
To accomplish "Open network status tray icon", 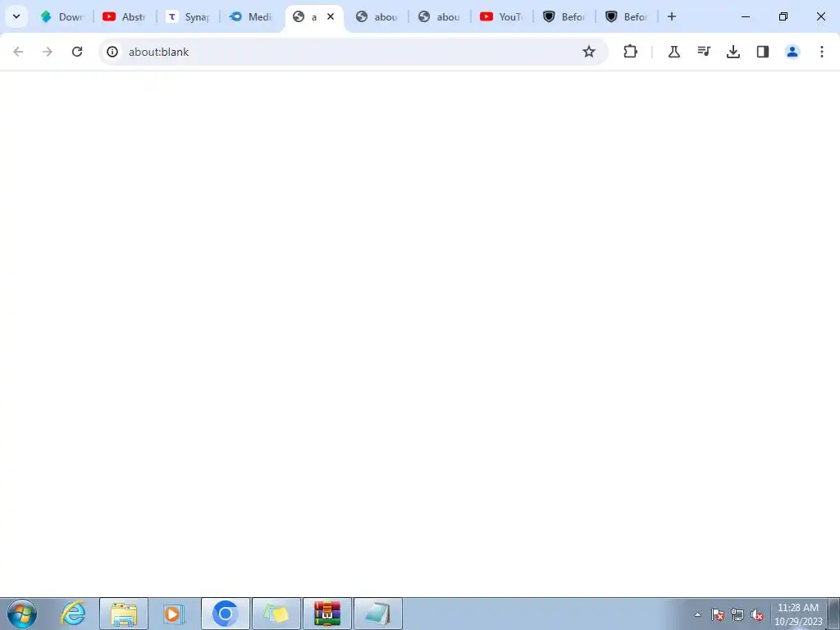I will 737,614.
